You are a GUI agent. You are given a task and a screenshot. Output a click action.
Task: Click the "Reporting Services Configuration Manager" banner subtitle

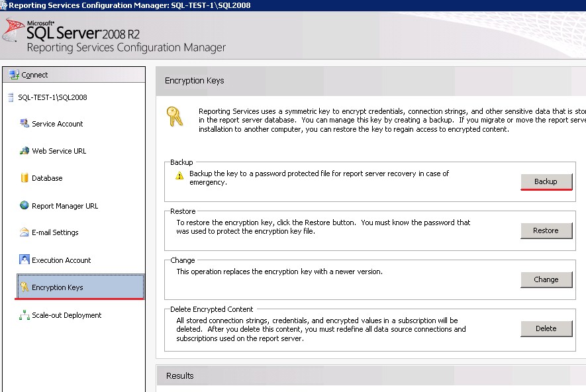click(x=126, y=48)
